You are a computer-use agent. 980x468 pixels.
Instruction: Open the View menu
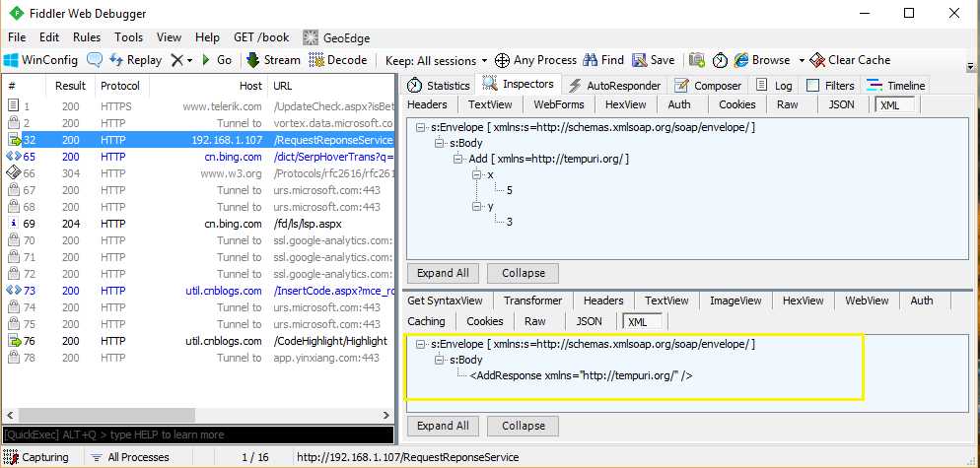(x=169, y=37)
